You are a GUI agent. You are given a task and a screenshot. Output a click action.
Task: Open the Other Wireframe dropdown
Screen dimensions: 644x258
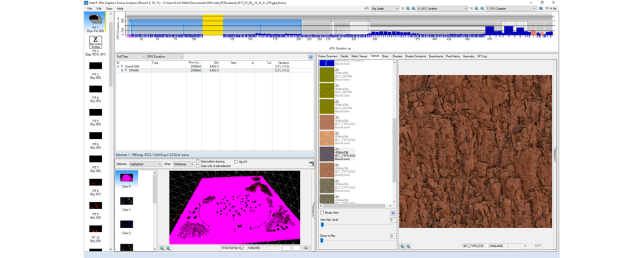coord(184,163)
